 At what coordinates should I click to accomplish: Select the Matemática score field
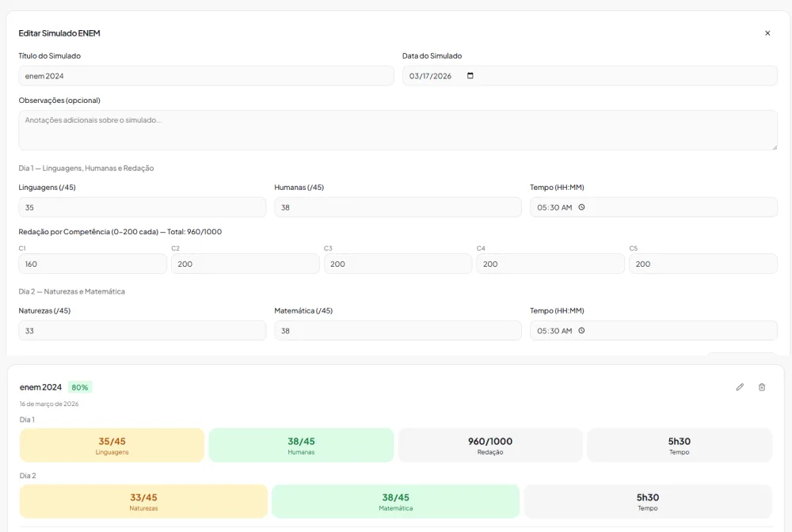(x=398, y=331)
